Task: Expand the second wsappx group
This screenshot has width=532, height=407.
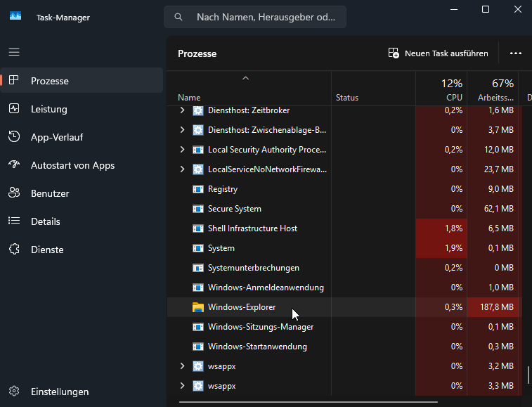Action: 182,386
